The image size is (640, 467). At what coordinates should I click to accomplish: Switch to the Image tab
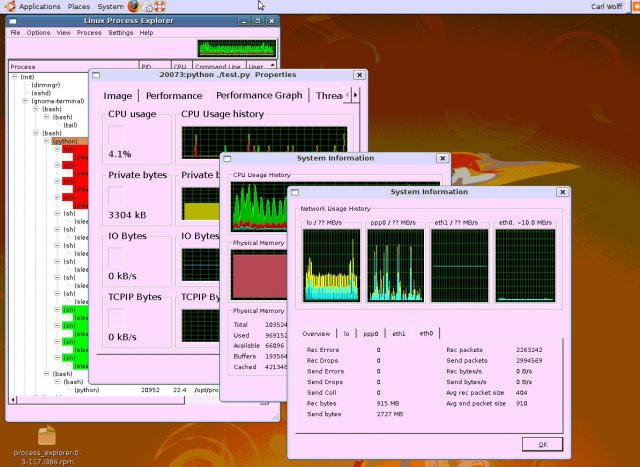pyautogui.click(x=118, y=96)
